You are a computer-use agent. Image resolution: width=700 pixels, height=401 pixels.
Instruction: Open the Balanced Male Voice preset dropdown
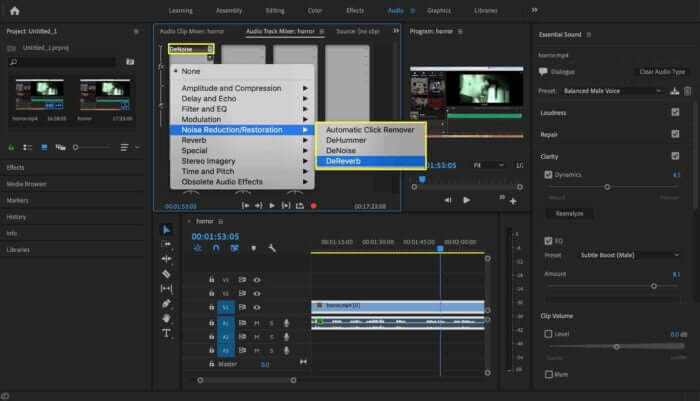click(612, 91)
